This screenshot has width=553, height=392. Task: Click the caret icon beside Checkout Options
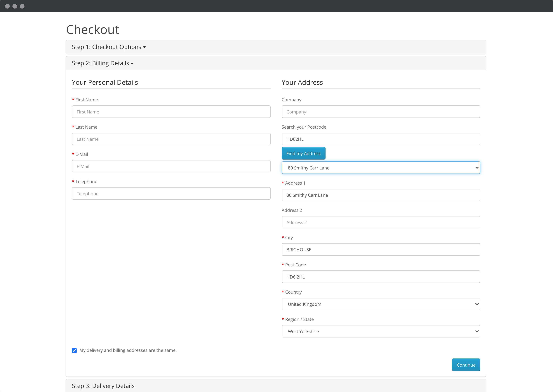(x=144, y=47)
